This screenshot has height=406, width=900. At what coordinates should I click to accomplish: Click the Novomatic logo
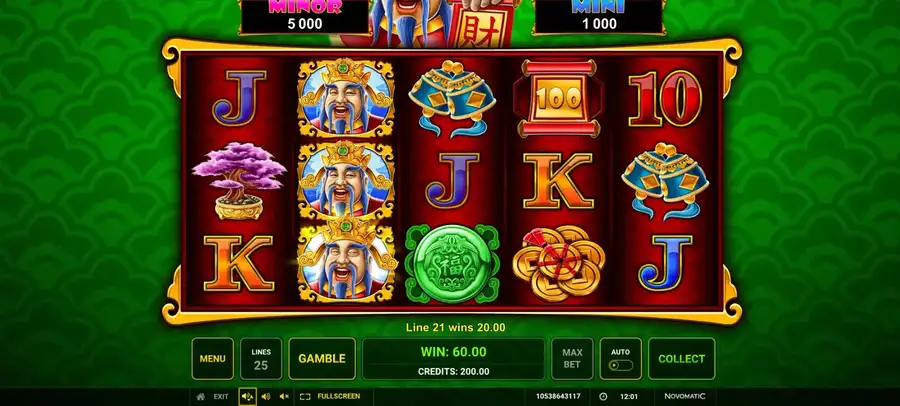click(685, 396)
